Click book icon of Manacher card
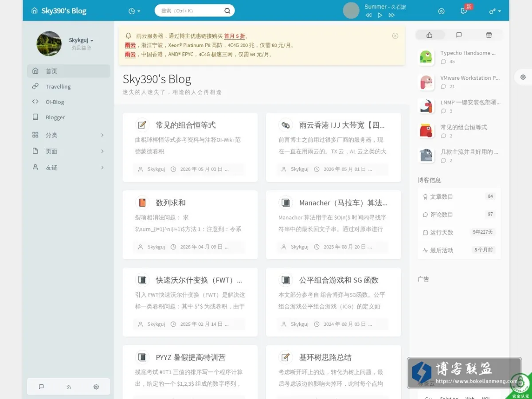Screen dimensions: 532x399 point(286,203)
